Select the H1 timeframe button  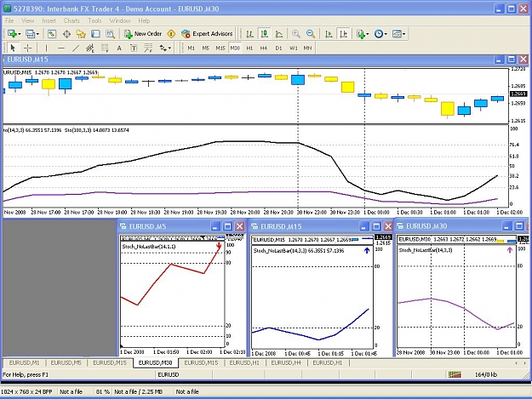(x=249, y=48)
